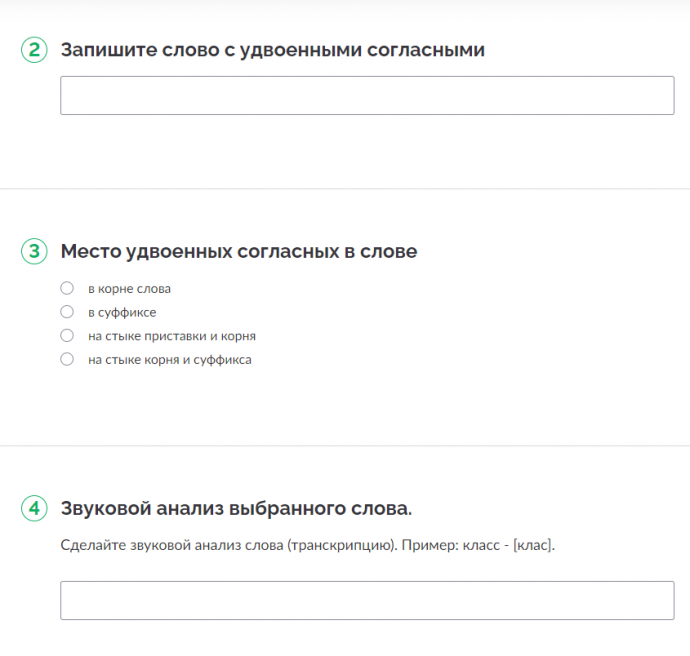The image size is (690, 656).
Task: Select the 'в корне слова' radio circle
Action: click(x=67, y=288)
